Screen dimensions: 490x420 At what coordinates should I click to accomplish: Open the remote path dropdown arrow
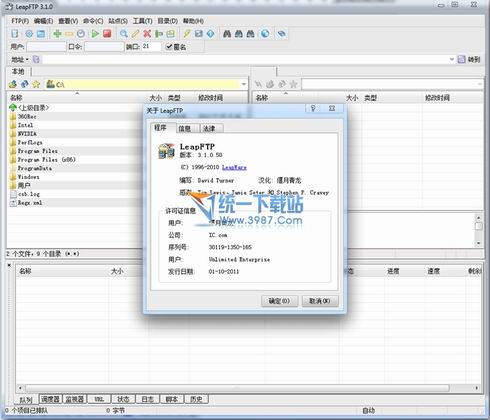[x=480, y=84]
